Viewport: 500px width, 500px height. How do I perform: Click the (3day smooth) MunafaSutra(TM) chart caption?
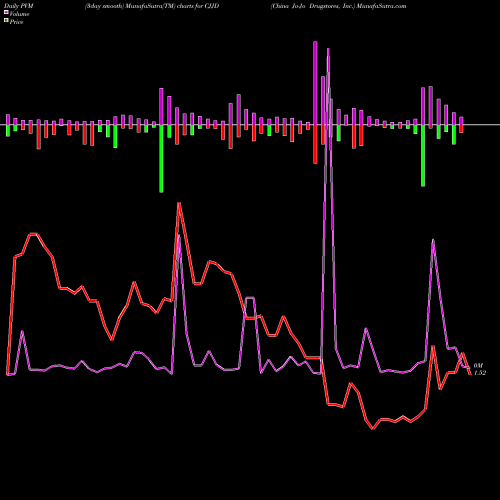[152, 6]
